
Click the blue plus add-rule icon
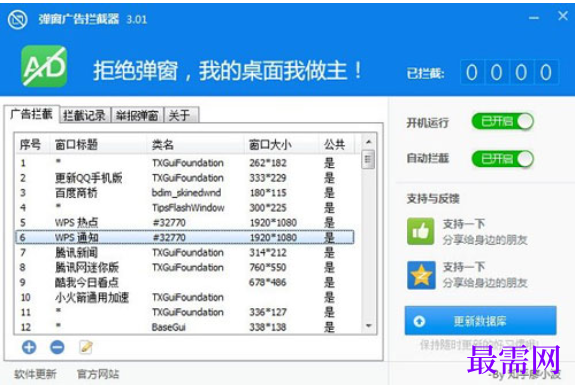click(x=29, y=347)
